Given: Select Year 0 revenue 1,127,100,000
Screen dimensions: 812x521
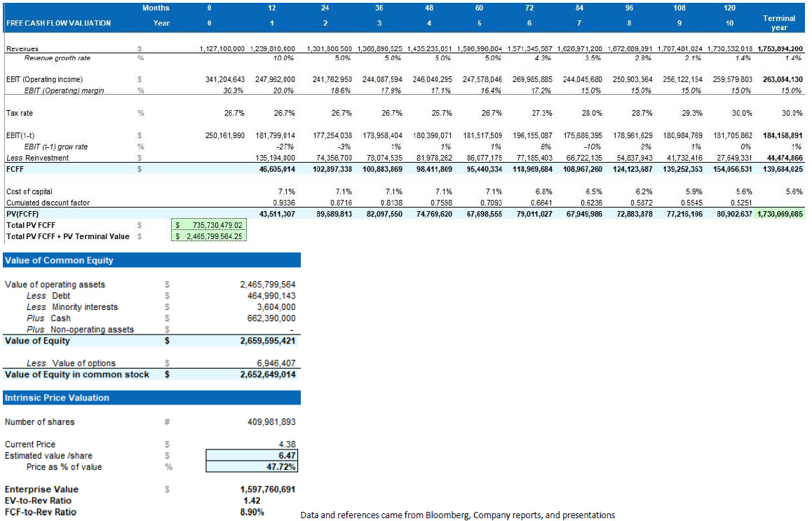Looking at the screenshot, I should click(x=222, y=48).
